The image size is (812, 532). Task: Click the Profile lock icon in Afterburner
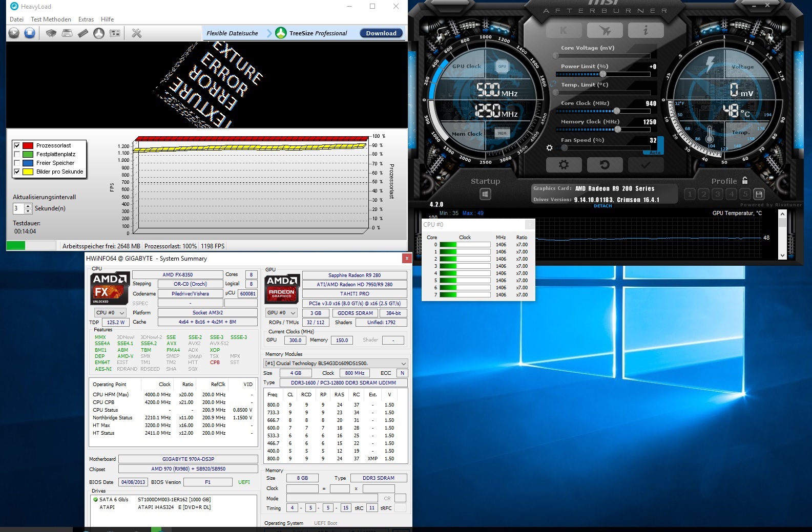[745, 180]
